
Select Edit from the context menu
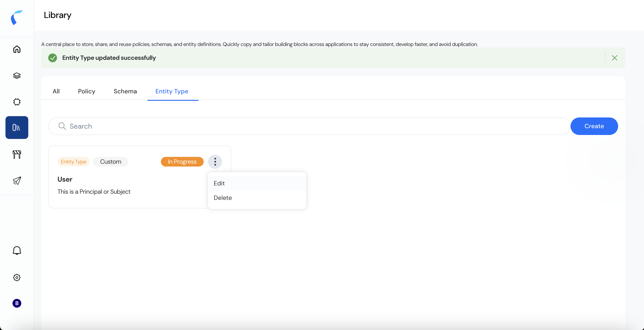219,183
